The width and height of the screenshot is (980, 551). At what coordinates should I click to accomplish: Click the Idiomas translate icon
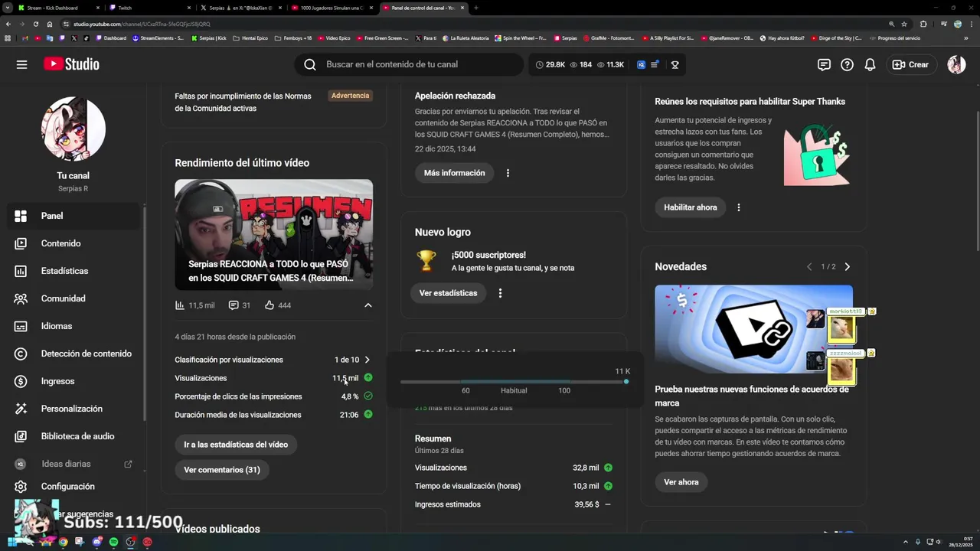21,326
